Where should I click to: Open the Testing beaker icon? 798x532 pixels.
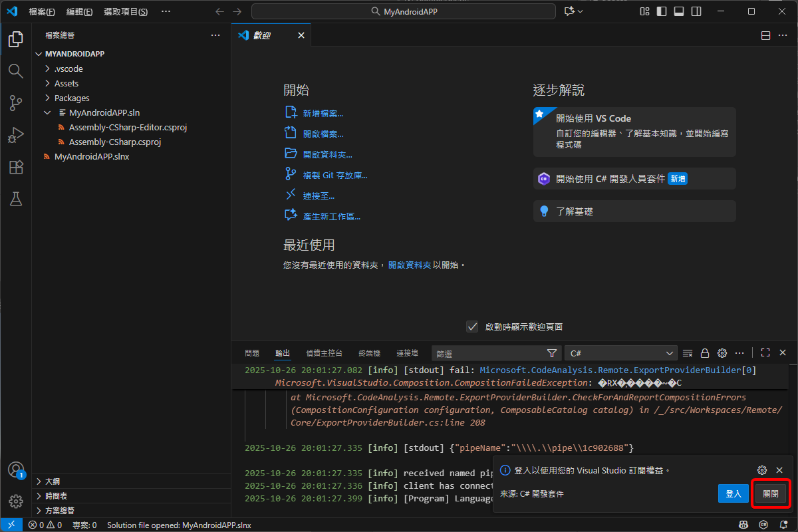pos(15,199)
